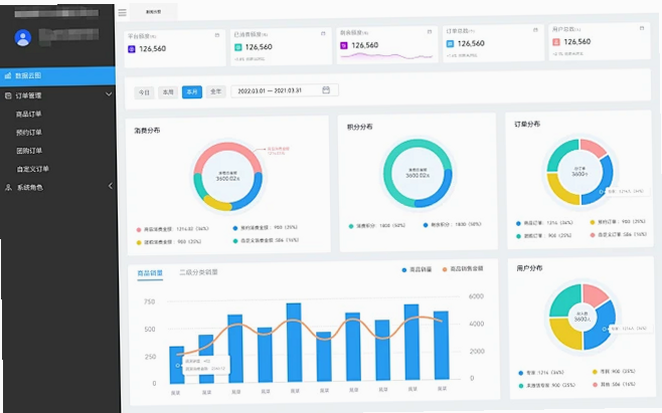Screen dimensions: 662x413
Task: Toggle 团购订单 legend in 订单分布 card
Action: (x=544, y=236)
